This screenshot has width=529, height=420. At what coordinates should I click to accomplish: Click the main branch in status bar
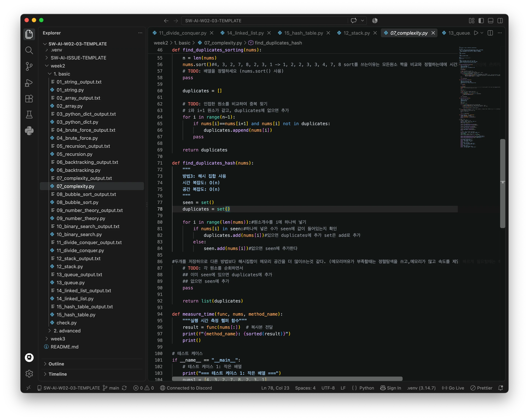[x=111, y=388]
